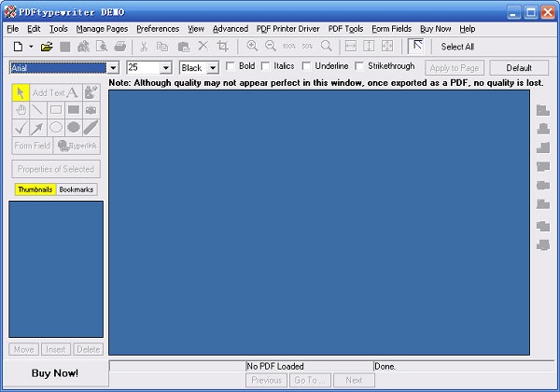Enable the Strikethrough checkbox
This screenshot has height=392, width=560.
click(359, 66)
